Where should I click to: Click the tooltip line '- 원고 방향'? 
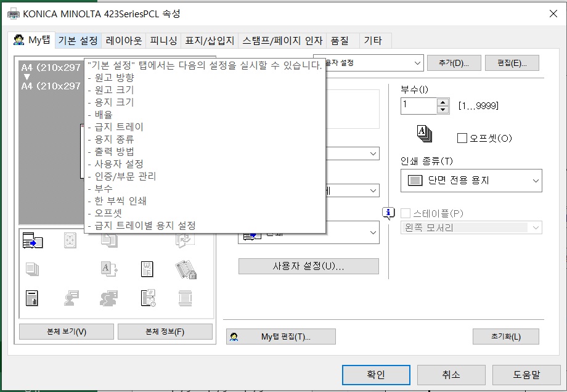click(x=111, y=78)
